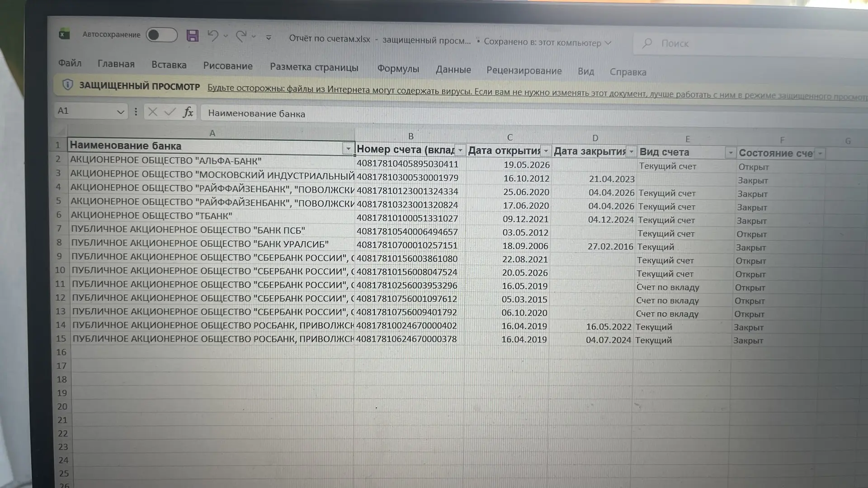
Task: Open the Файл menu
Action: [70, 63]
